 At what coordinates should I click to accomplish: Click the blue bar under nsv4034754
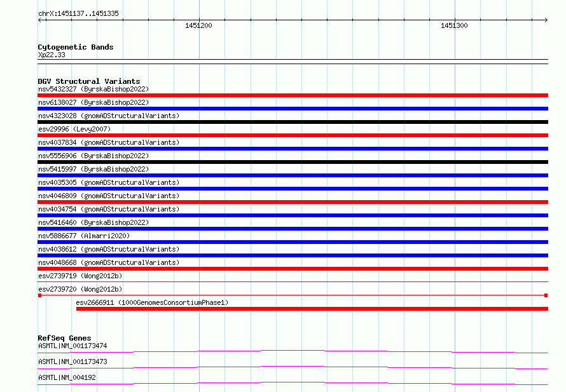point(293,215)
